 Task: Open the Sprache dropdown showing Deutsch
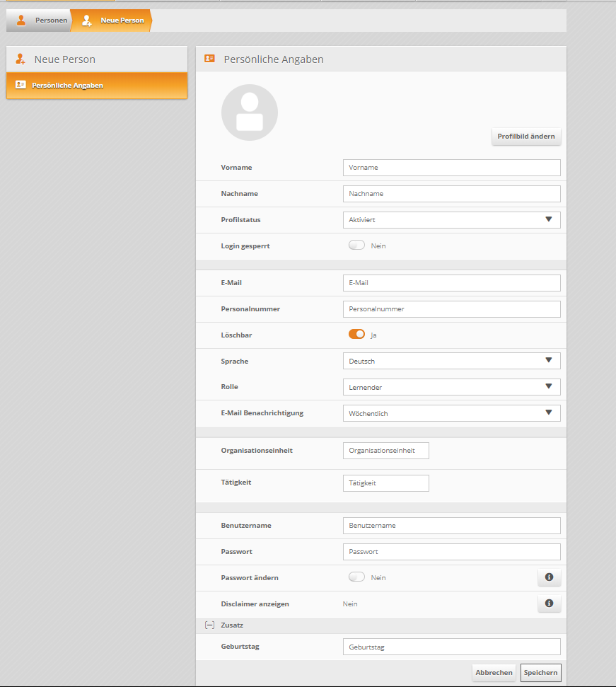tap(451, 361)
